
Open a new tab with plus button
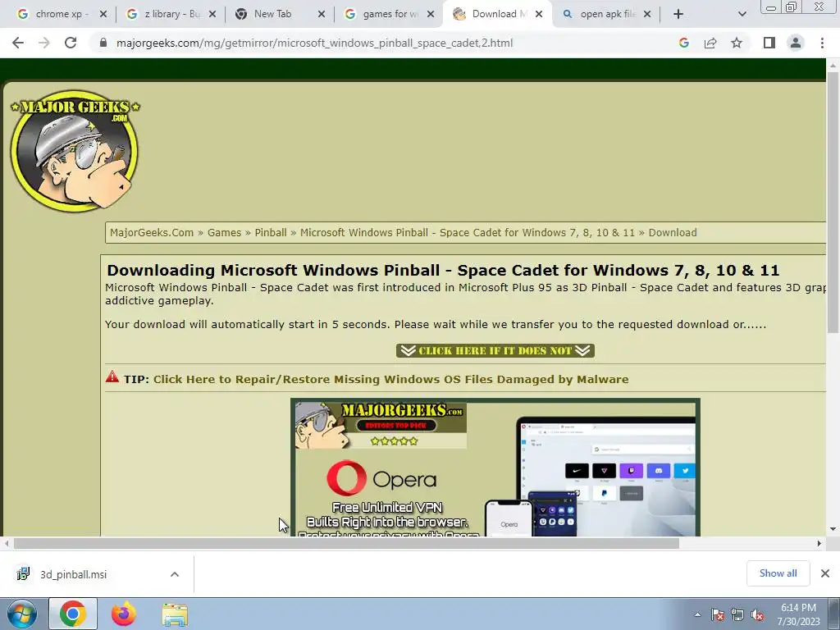pyautogui.click(x=678, y=15)
